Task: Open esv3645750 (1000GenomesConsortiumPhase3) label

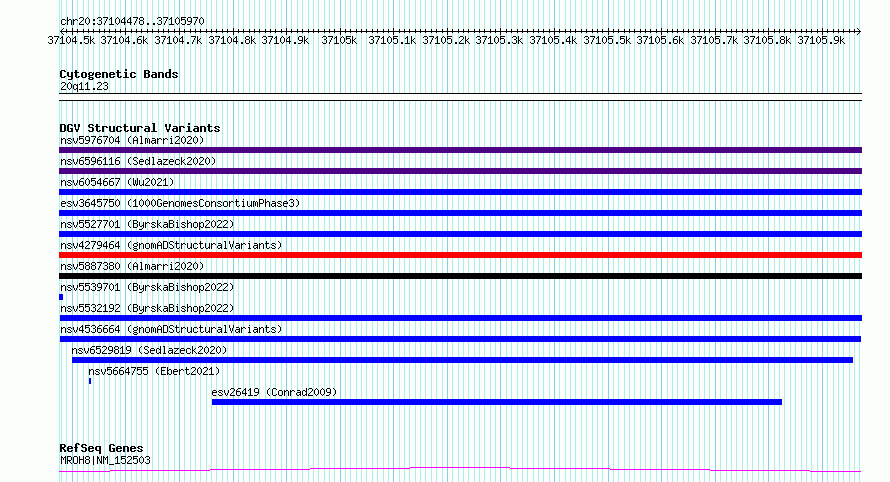Action: tap(180, 203)
